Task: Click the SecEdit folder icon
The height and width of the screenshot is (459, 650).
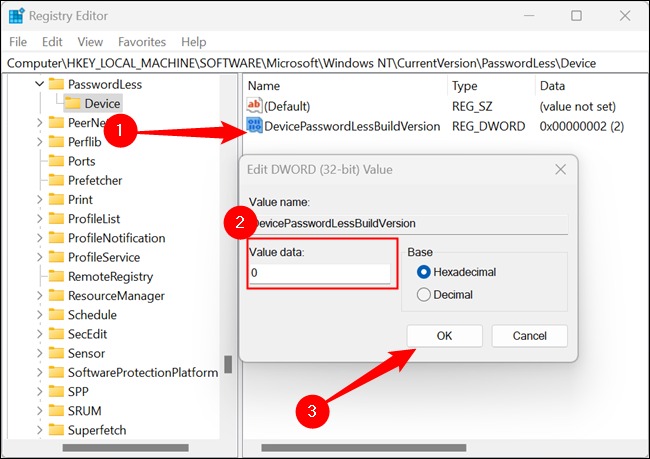Action: click(x=56, y=334)
